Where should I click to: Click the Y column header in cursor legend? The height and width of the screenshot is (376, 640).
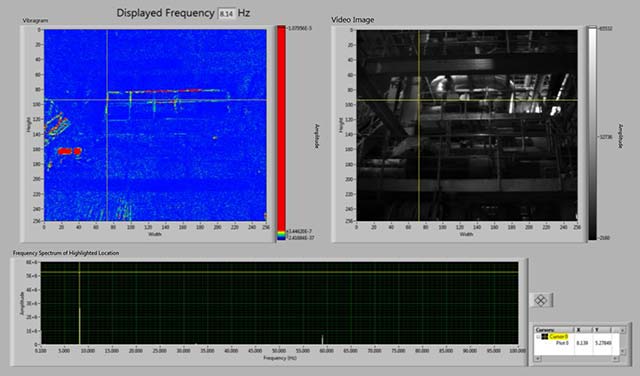[602, 330]
